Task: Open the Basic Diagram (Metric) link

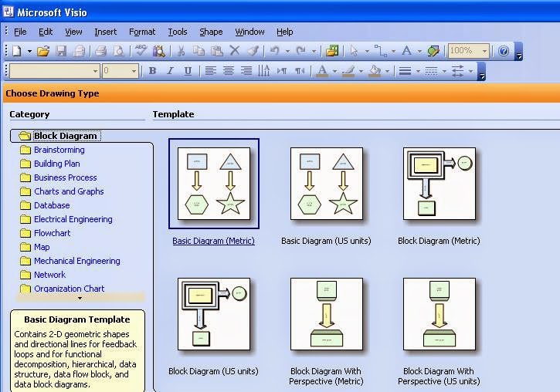Action: (x=213, y=241)
